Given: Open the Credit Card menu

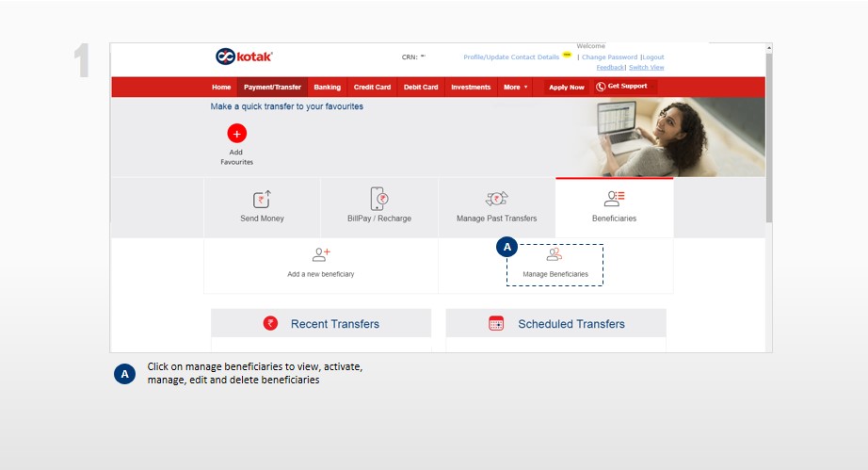Looking at the screenshot, I should click(372, 87).
